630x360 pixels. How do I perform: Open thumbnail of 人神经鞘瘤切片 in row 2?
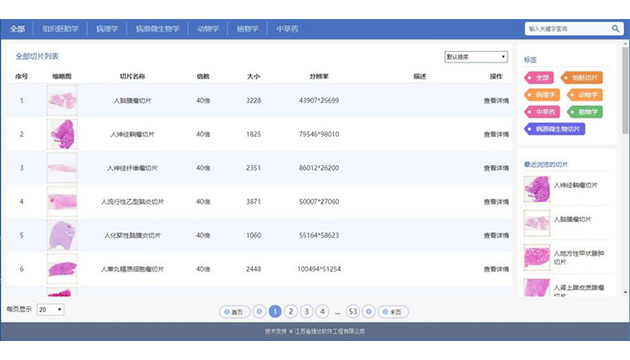click(x=62, y=134)
